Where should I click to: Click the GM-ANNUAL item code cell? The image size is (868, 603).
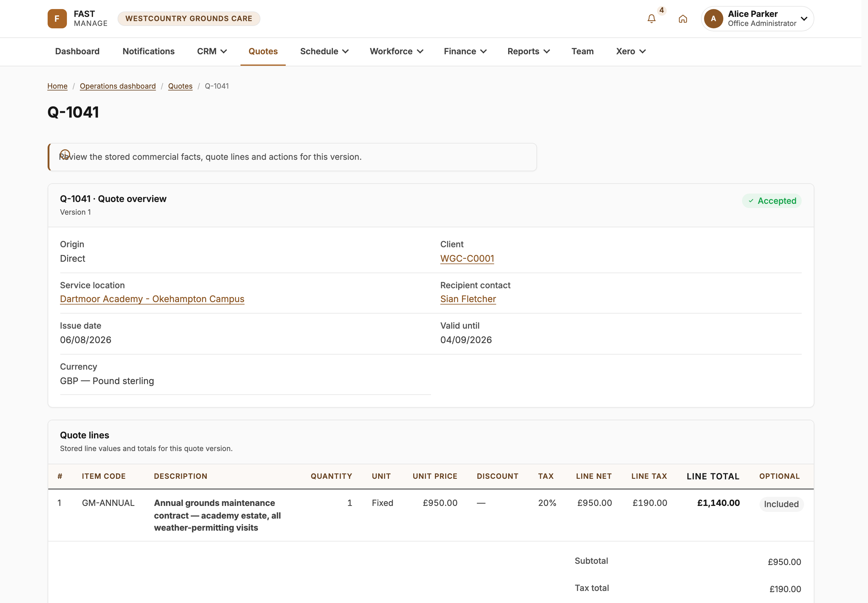[x=108, y=503]
